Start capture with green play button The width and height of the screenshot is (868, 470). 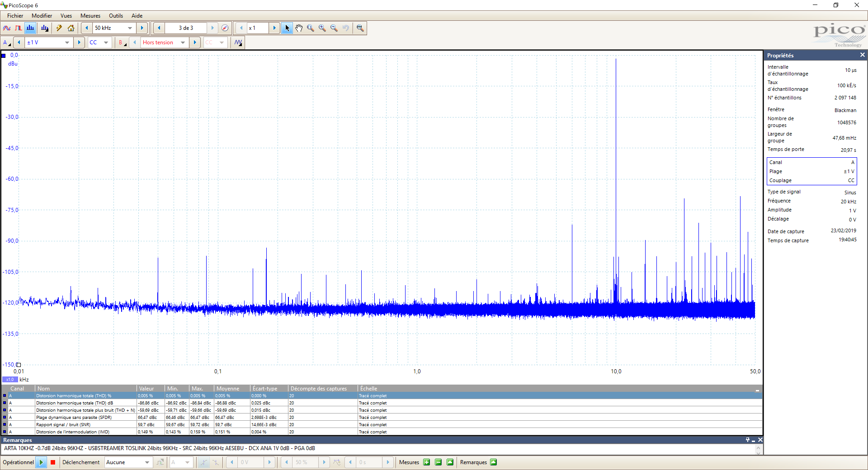(x=41, y=462)
